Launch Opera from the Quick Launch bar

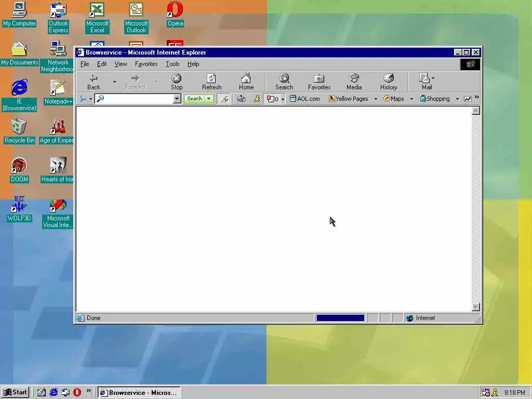(77, 393)
